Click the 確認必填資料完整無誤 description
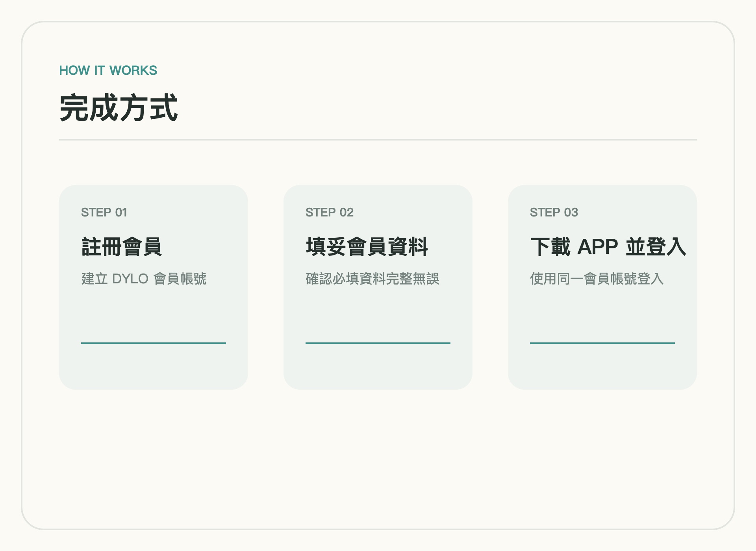 pos(372,279)
